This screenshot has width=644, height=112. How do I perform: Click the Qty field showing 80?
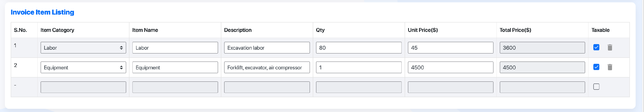pos(359,48)
